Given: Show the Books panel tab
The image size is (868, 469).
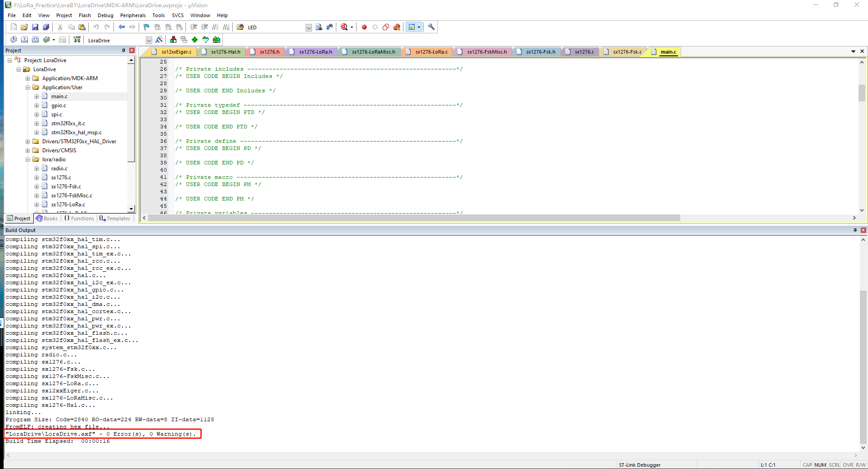Looking at the screenshot, I should click(47, 219).
